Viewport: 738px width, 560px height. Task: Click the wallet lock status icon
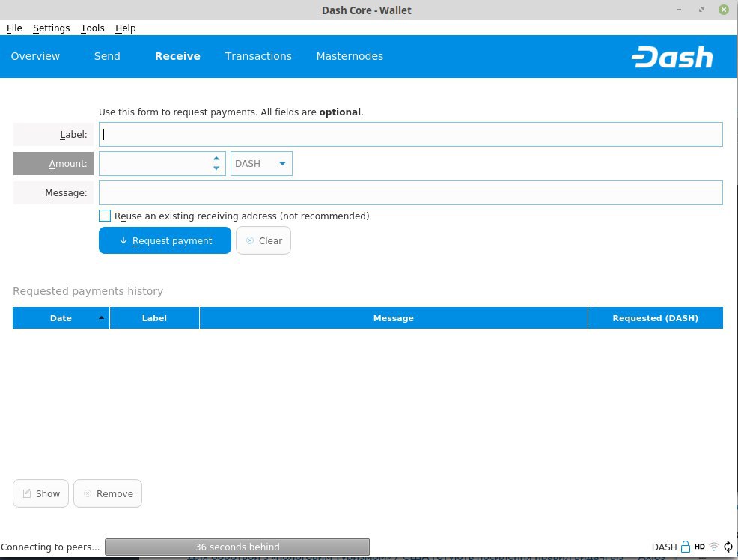pos(686,547)
